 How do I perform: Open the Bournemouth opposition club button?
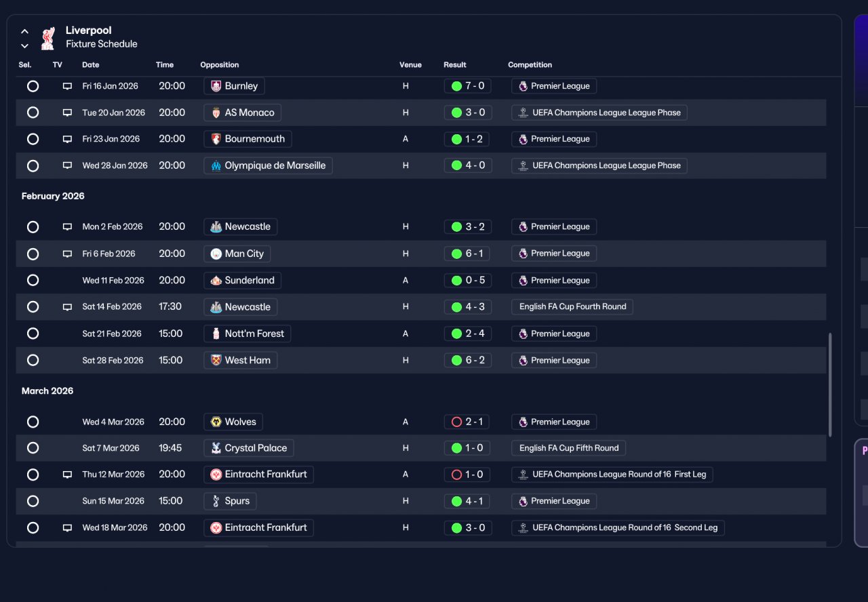point(248,139)
